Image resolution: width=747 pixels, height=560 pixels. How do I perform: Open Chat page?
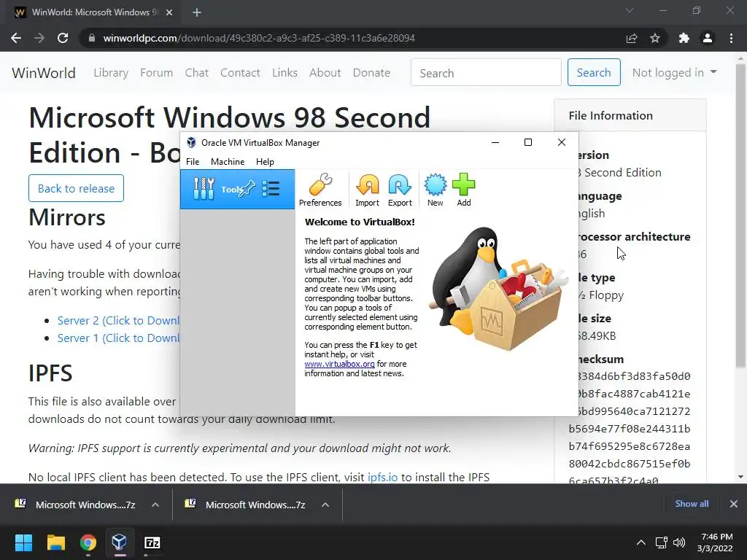[x=197, y=73]
